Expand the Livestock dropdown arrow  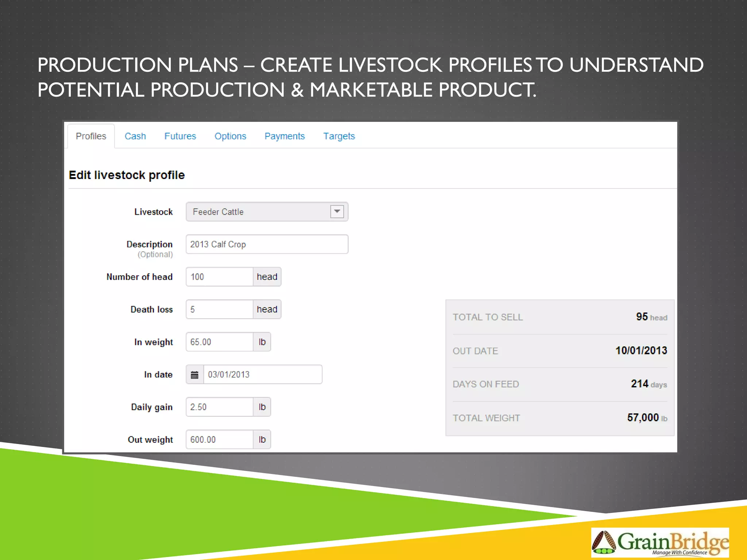point(337,211)
